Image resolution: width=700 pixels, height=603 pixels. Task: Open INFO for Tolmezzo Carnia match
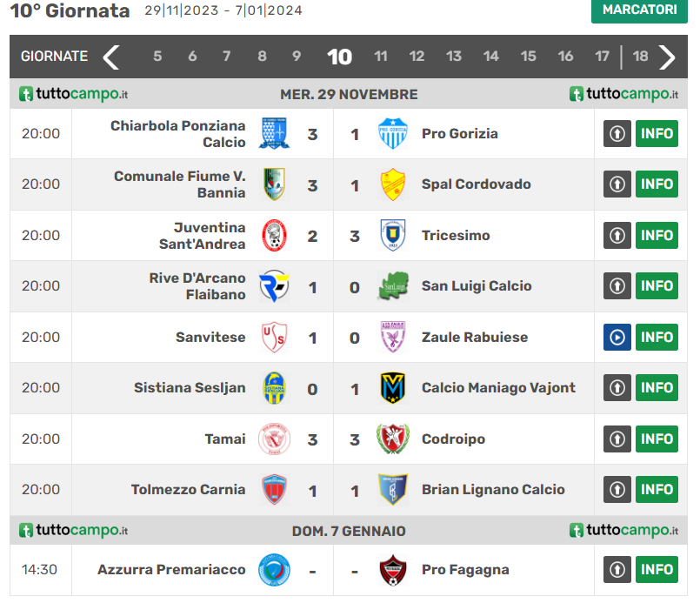tap(657, 489)
